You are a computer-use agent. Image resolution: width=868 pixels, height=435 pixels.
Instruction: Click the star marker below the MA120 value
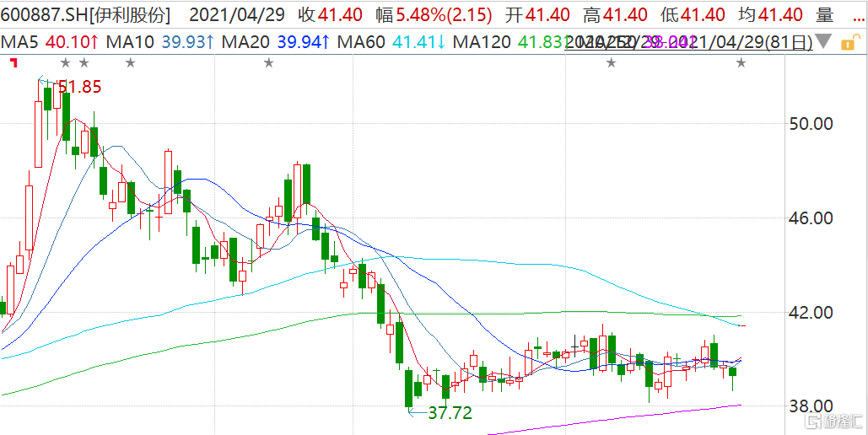(x=611, y=62)
